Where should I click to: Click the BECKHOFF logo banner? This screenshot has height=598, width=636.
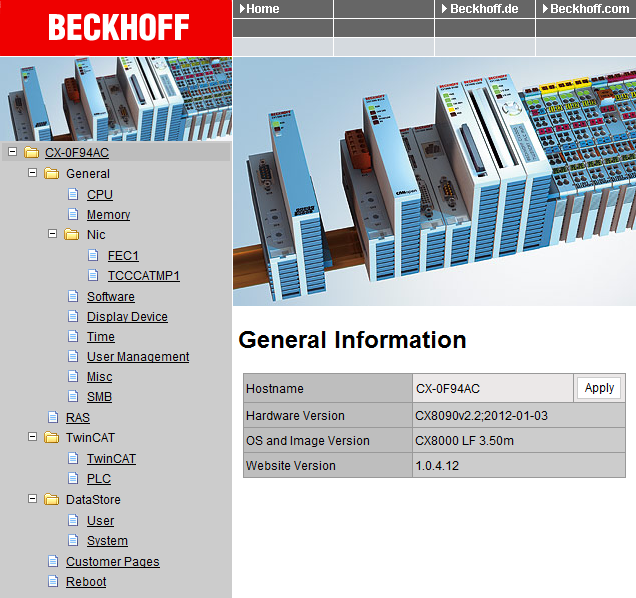[116, 28]
